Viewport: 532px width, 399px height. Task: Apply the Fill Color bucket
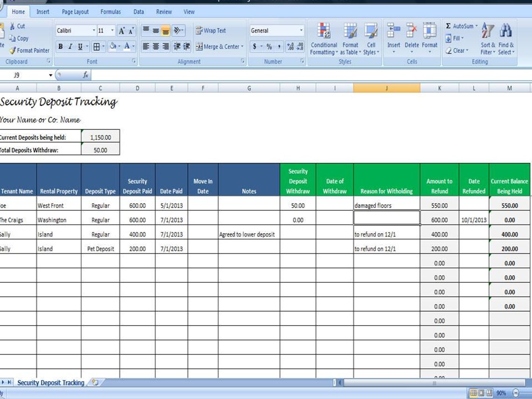112,47
